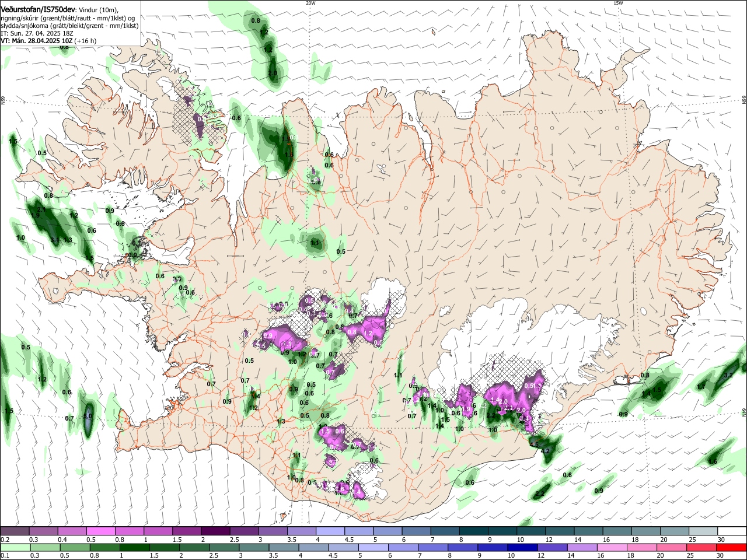Click the bright red 30 swatch on rain scale
This screenshot has height=560, width=747.
(x=731, y=547)
